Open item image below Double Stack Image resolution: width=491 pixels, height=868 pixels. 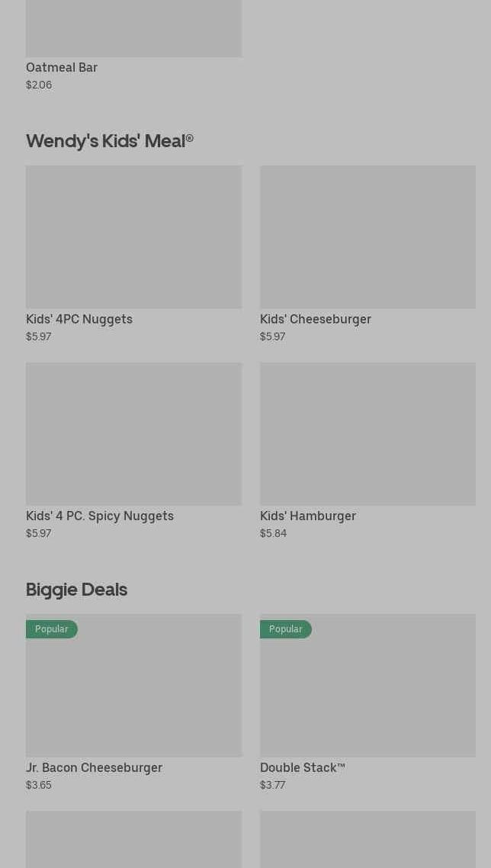[x=368, y=839]
